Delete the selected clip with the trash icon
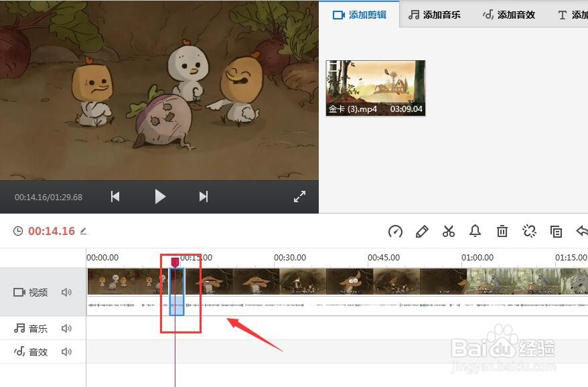Image resolution: width=588 pixels, height=387 pixels. [x=502, y=232]
